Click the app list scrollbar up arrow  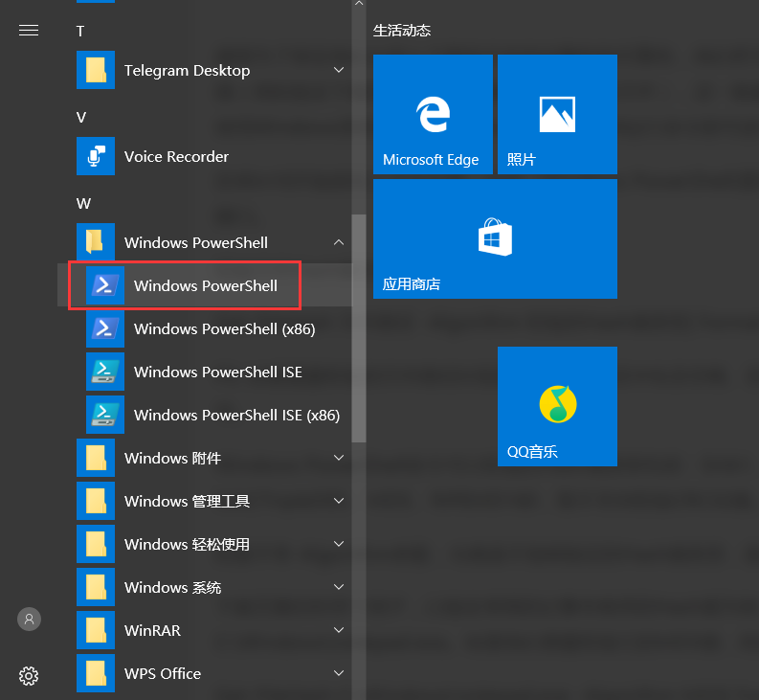pyautogui.click(x=359, y=4)
